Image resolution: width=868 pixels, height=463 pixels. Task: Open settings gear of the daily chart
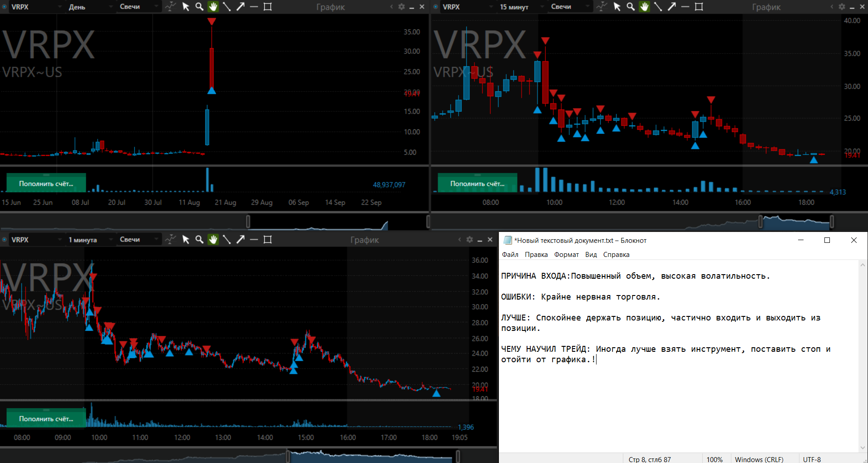(x=401, y=7)
